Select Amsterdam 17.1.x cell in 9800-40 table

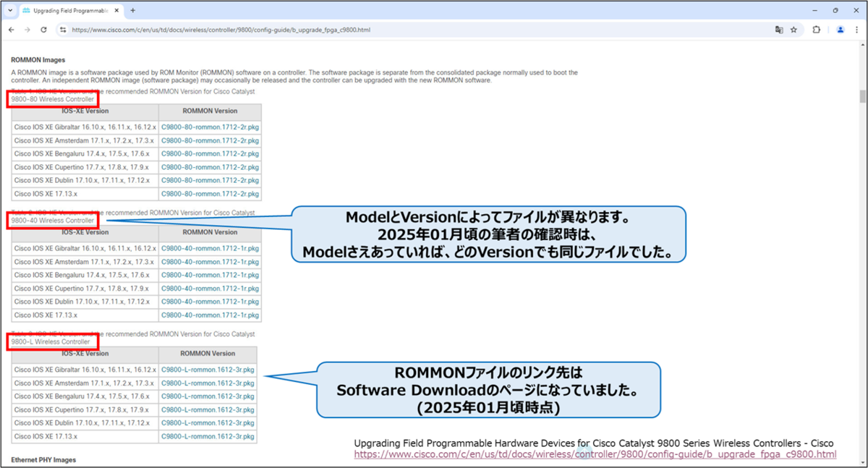(85, 262)
